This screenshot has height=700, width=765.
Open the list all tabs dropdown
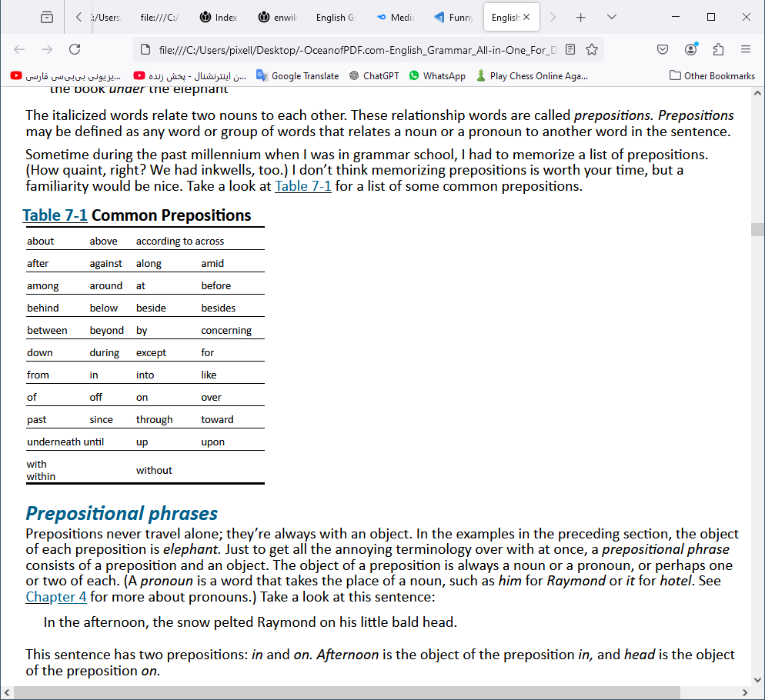612,18
